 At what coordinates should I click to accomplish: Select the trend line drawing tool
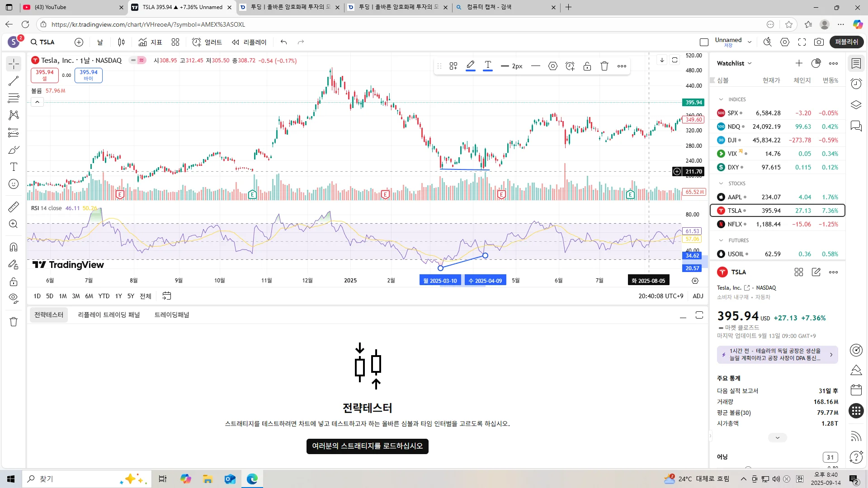(x=14, y=81)
